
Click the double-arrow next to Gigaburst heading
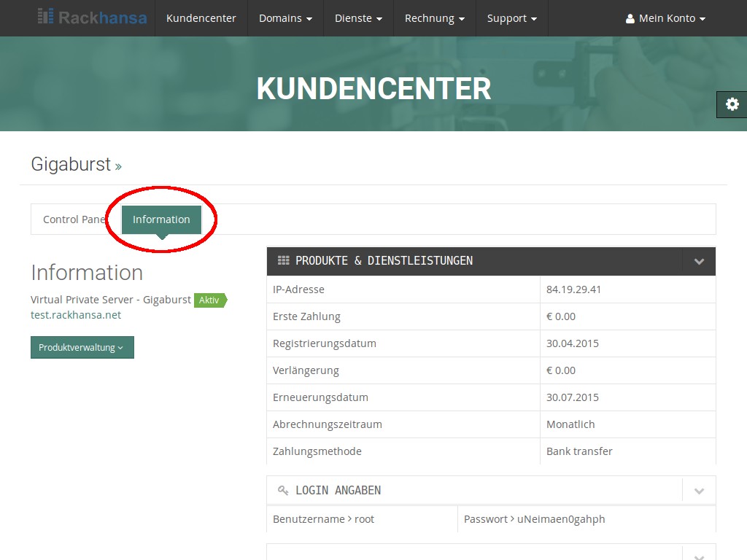(118, 167)
